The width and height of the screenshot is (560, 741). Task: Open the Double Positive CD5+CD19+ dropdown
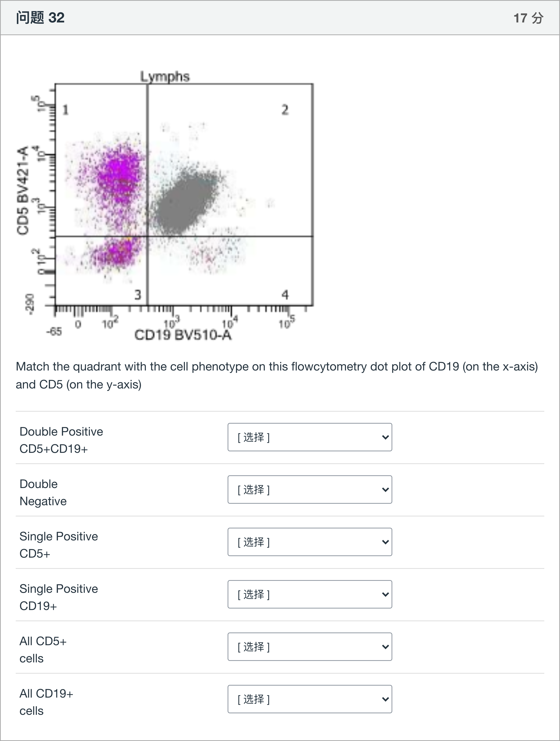(x=310, y=437)
